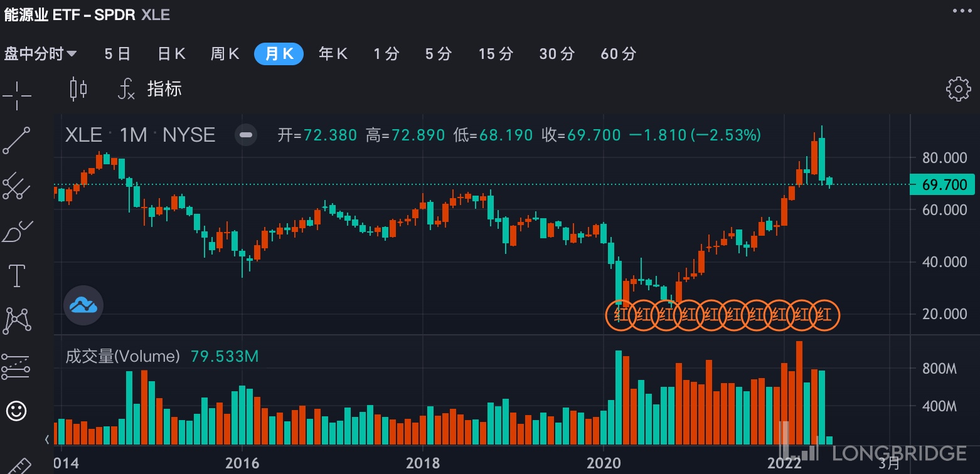Click the 20.000 price axis label
Screen dimensions: 980x474
944,314
